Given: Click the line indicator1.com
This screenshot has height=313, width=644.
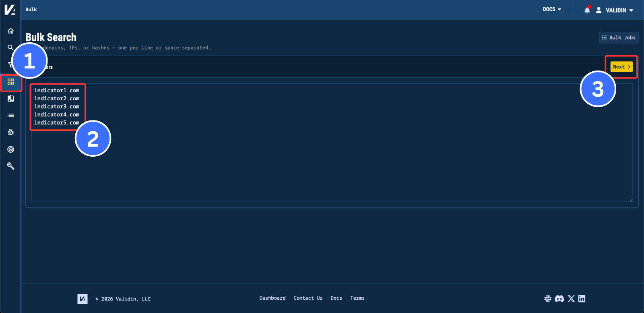Looking at the screenshot, I should coord(57,90).
